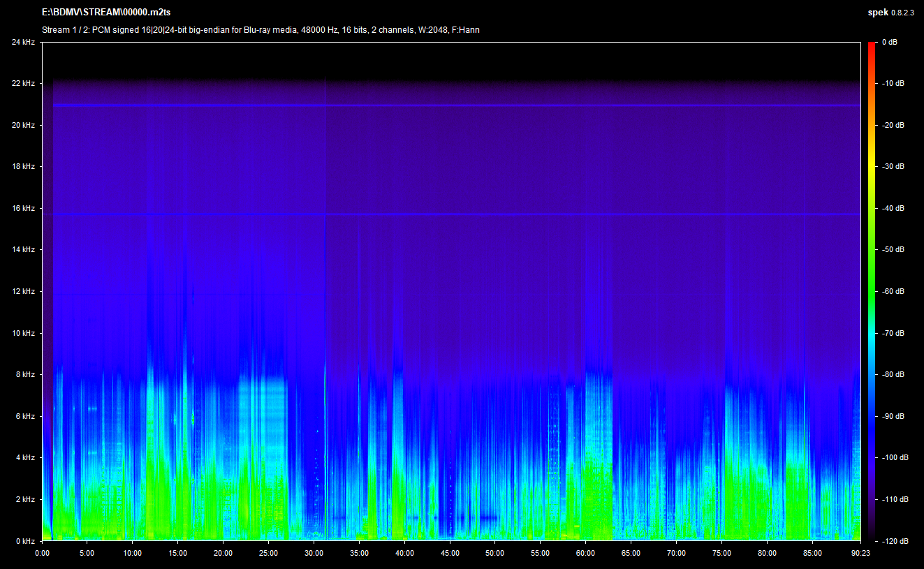
Task: Select the 30:00 time marker
Action: pyautogui.click(x=314, y=552)
